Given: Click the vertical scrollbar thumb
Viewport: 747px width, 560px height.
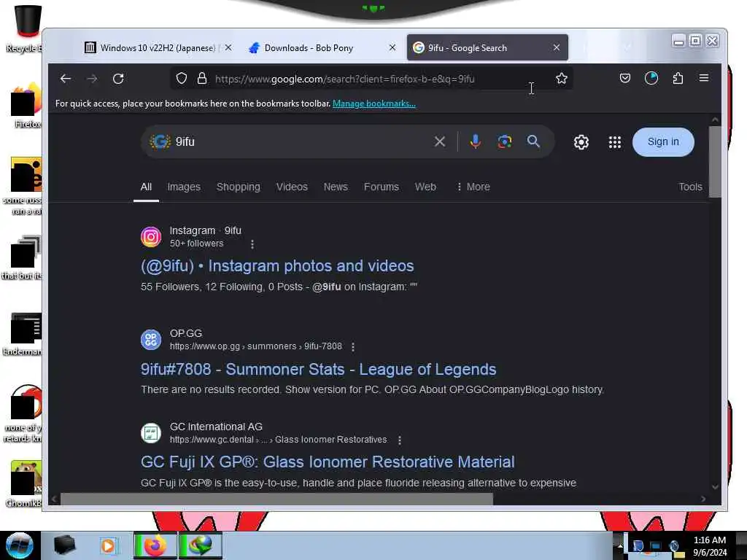Looking at the screenshot, I should click(x=715, y=161).
